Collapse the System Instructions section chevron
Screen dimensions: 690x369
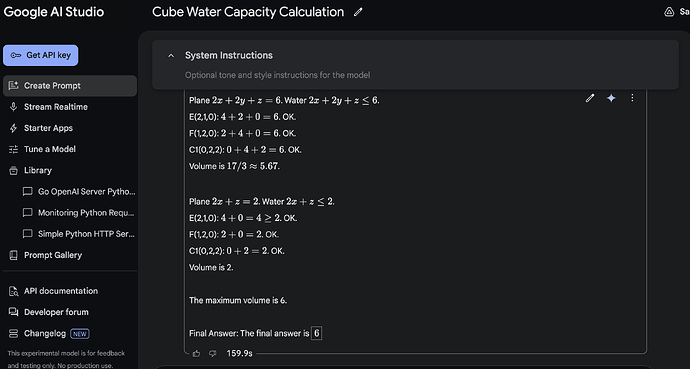coord(171,55)
